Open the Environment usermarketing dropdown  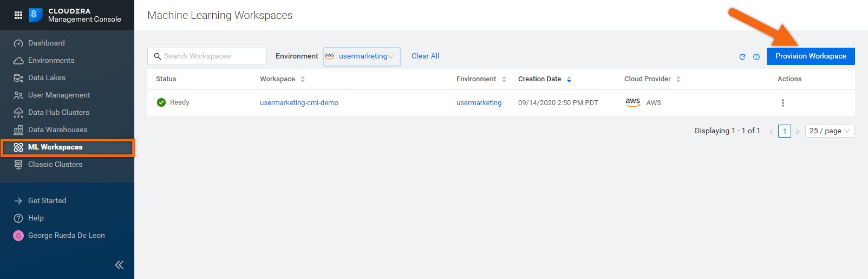[362, 56]
